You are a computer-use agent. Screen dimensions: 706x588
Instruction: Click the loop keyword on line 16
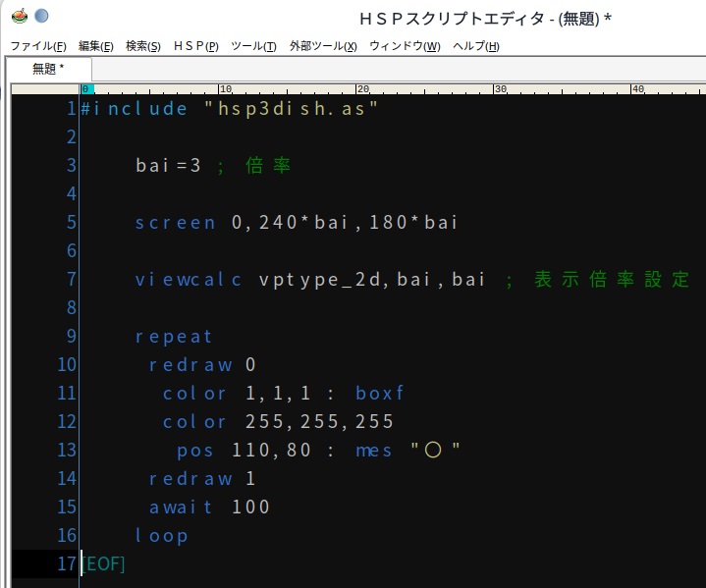point(161,536)
